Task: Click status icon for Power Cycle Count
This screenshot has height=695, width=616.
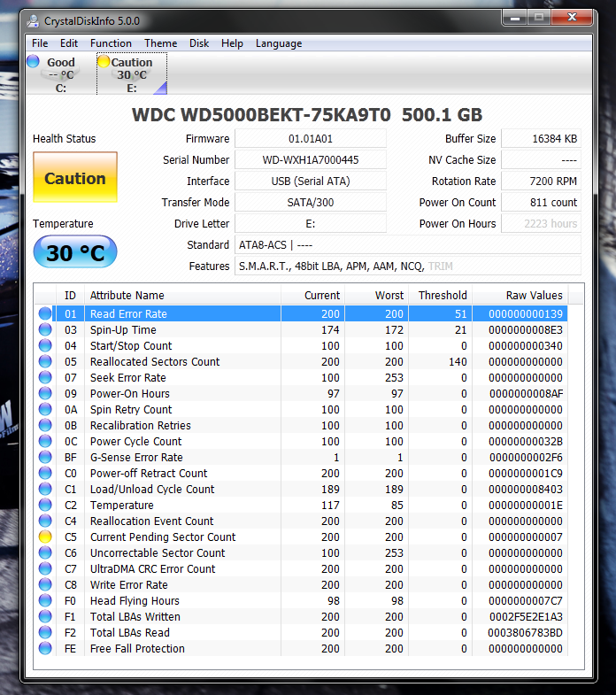Action: coord(45,441)
